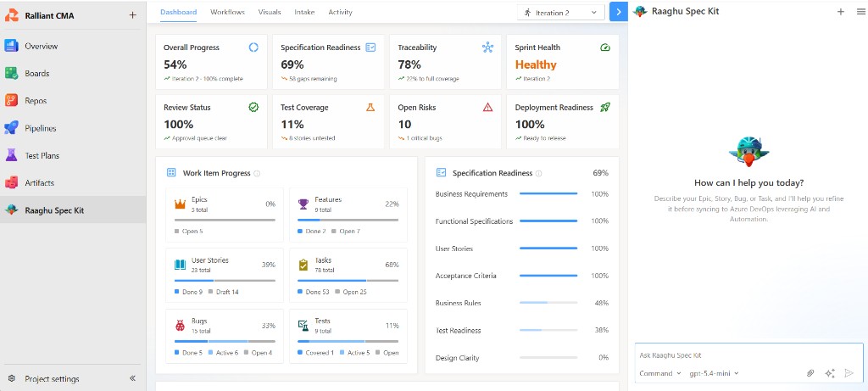Click the Bugs ladybug icon
Viewport: 868px width, 391px height.
(180, 326)
